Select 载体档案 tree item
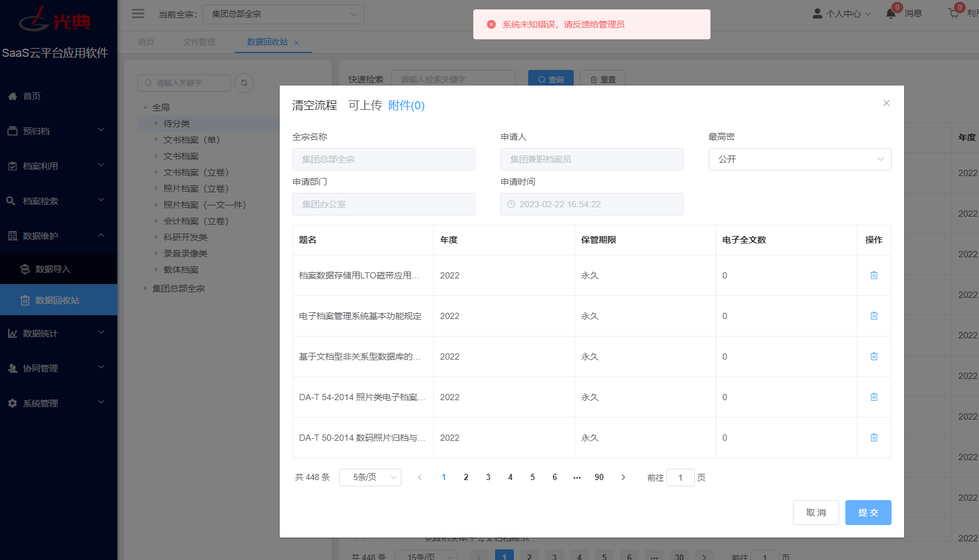 (181, 270)
